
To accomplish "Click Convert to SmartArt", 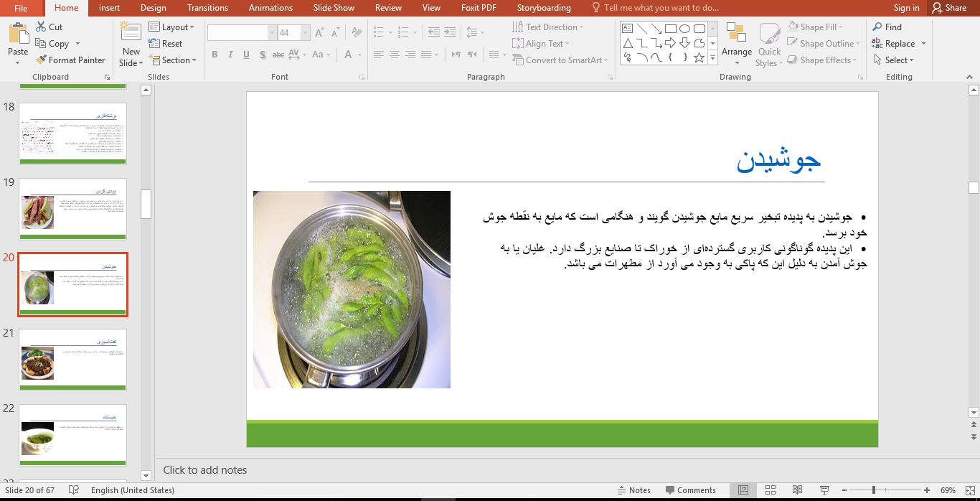I will tap(560, 60).
